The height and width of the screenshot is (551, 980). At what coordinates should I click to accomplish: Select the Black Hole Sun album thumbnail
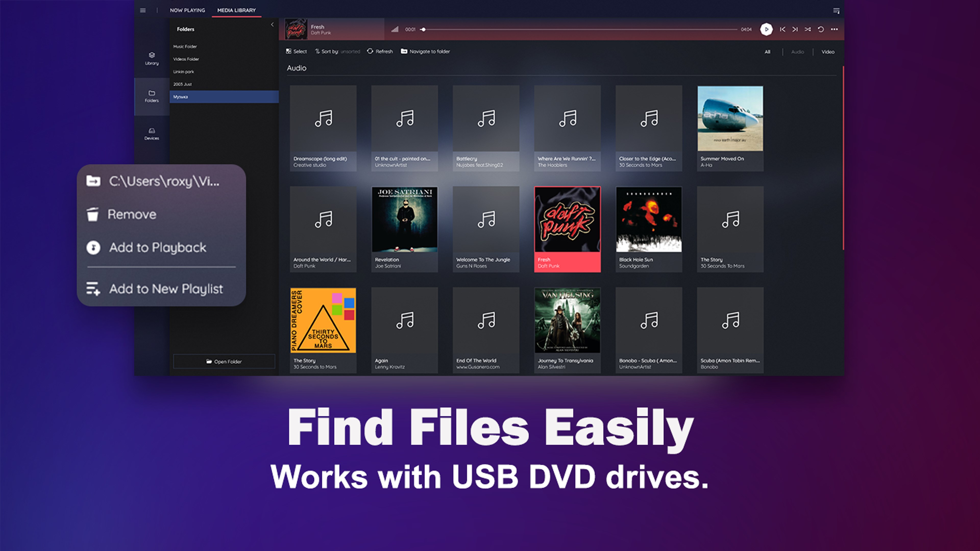649,219
